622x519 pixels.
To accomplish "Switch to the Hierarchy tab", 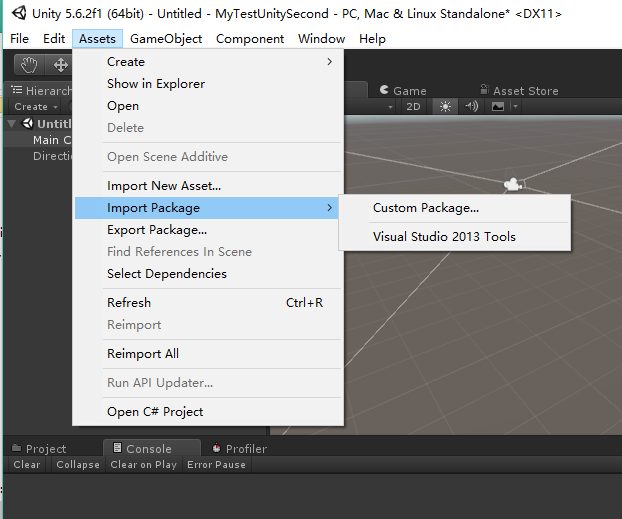I will coord(40,91).
